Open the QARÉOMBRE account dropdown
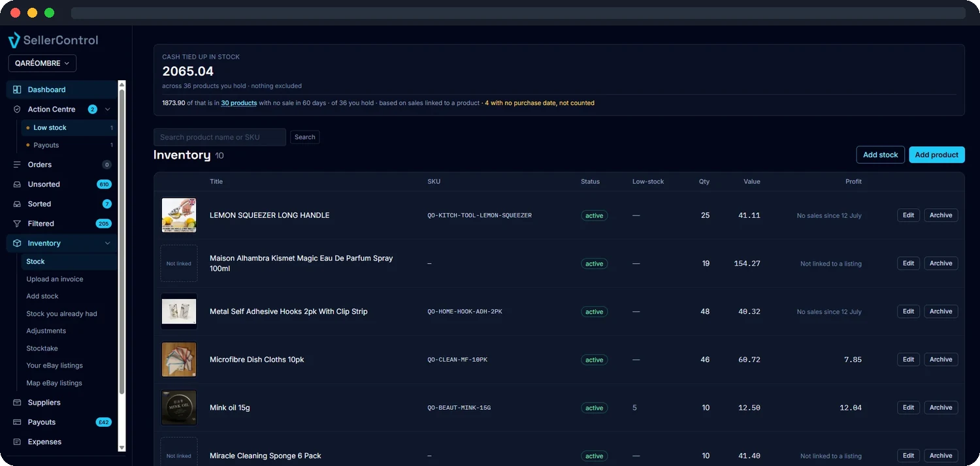980x466 pixels. click(x=42, y=63)
